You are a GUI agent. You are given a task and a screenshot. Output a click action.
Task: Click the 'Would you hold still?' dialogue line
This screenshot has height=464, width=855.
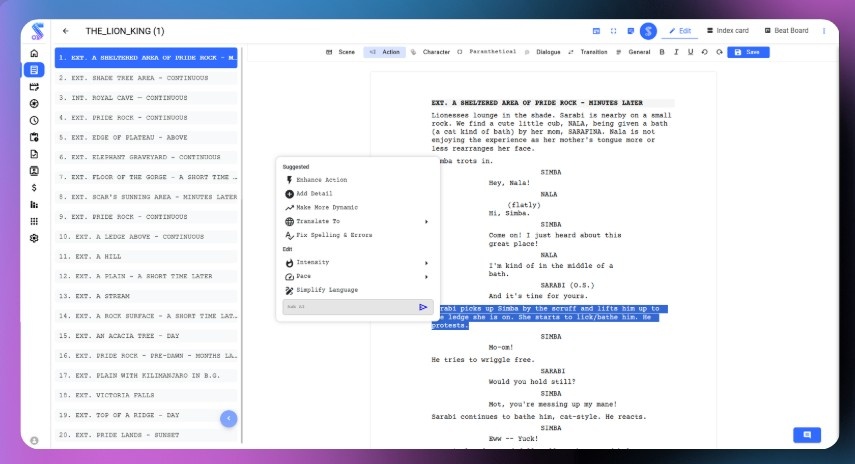(532, 382)
